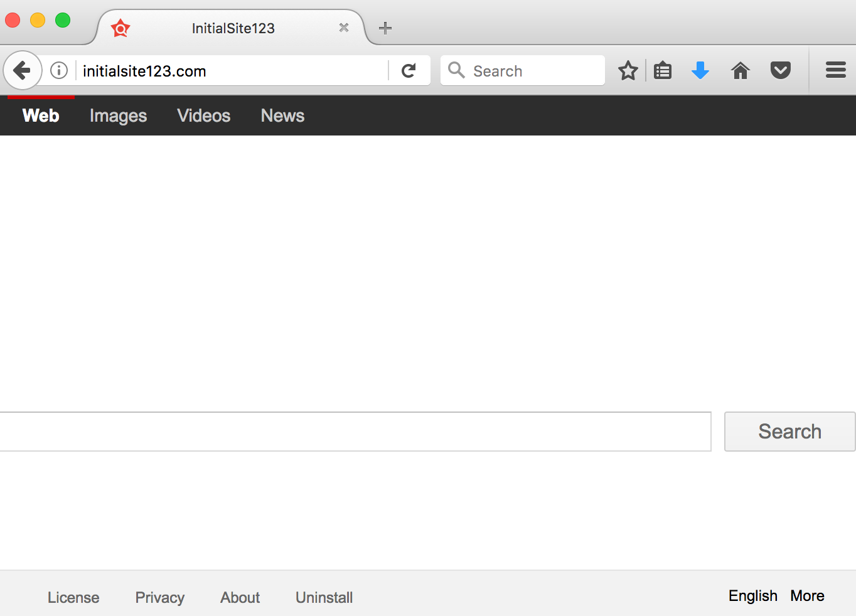Open the site information icon
This screenshot has width=856, height=616.
pyautogui.click(x=59, y=70)
